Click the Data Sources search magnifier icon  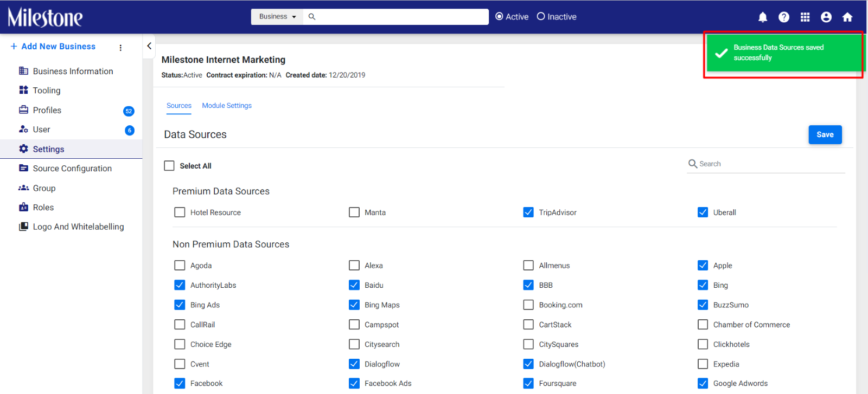coord(693,164)
